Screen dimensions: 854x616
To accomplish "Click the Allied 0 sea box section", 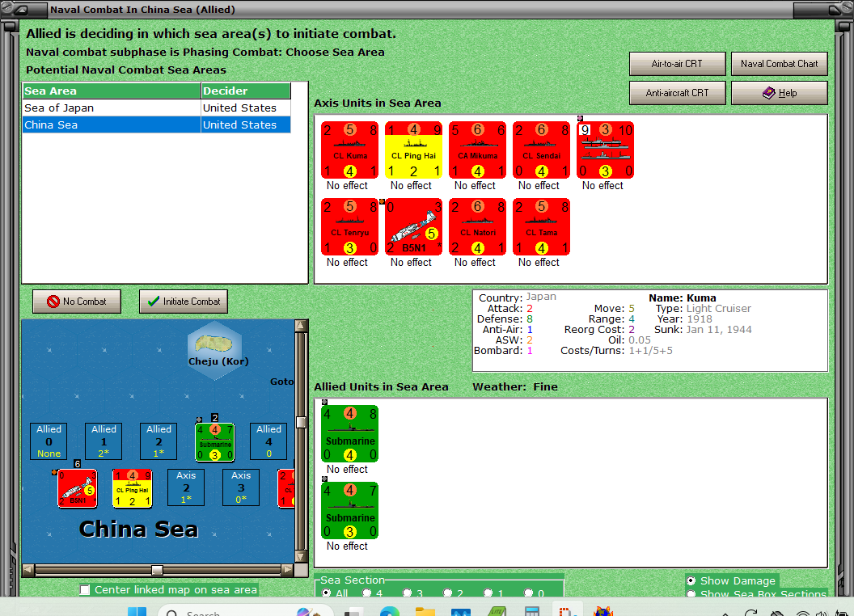I will click(x=49, y=441).
